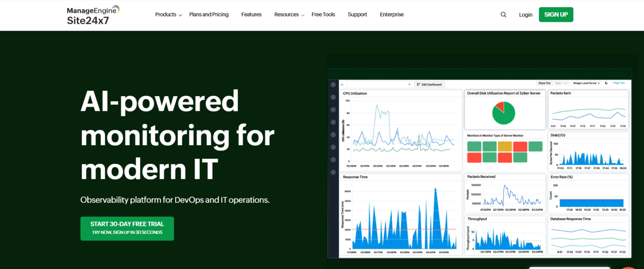
Task: Click the second icon in the dashboard left sidebar
Action: pyautogui.click(x=334, y=97)
